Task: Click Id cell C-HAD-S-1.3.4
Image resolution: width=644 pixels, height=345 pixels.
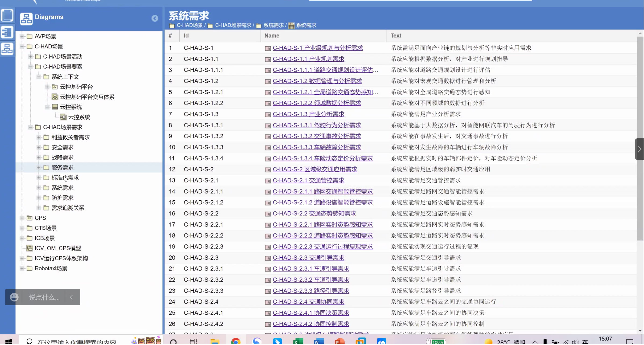Action: click(x=203, y=158)
